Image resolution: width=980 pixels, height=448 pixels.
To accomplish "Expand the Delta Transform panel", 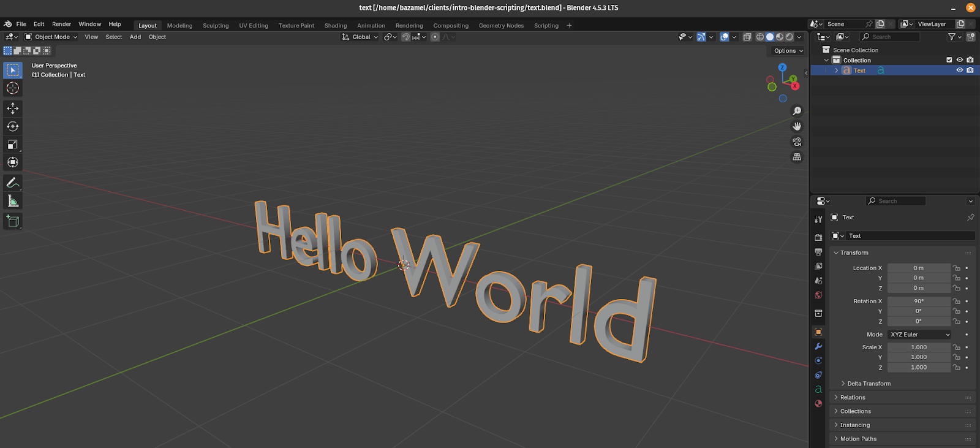I will [869, 384].
